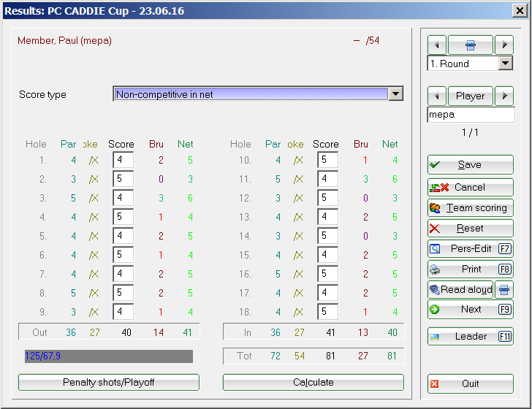Open Pers-Edit (F7)

[471, 249]
